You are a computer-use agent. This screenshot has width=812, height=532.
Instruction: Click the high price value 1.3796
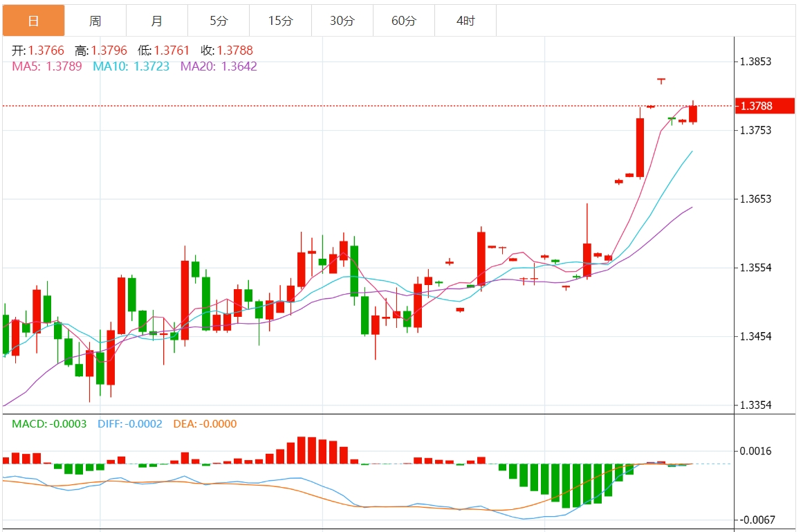109,51
